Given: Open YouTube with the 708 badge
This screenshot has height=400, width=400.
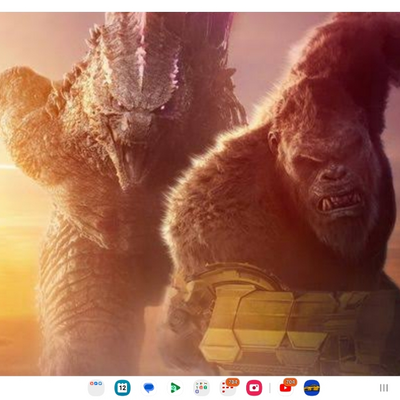Looking at the screenshot, I should 286,387.
